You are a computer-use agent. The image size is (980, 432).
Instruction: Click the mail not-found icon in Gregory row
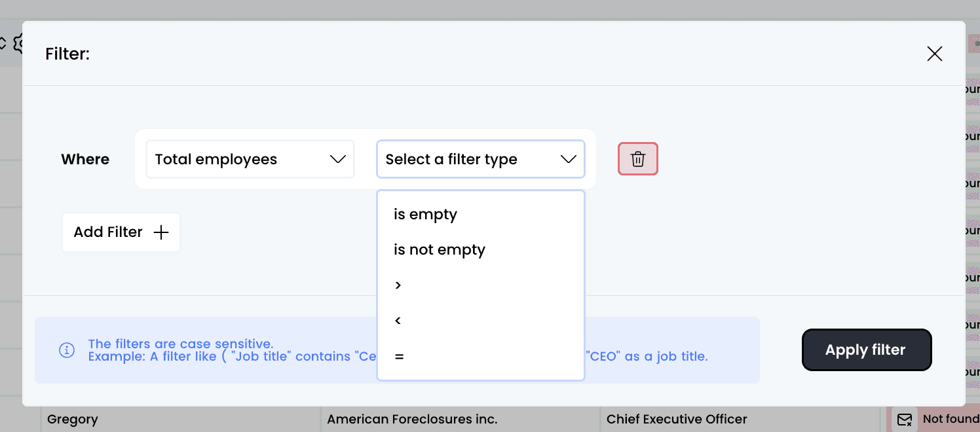pyautogui.click(x=905, y=419)
